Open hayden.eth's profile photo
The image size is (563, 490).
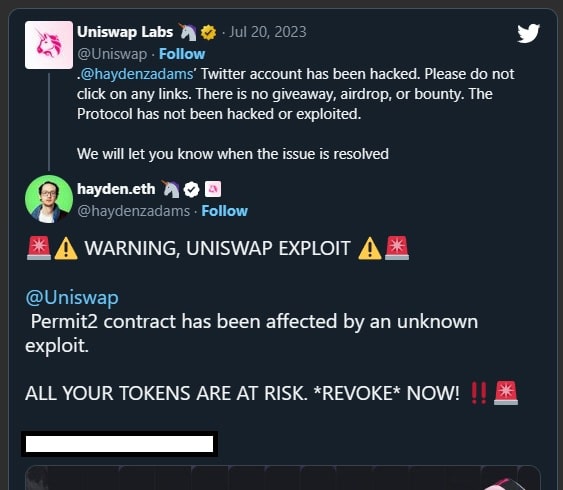click(x=49, y=199)
